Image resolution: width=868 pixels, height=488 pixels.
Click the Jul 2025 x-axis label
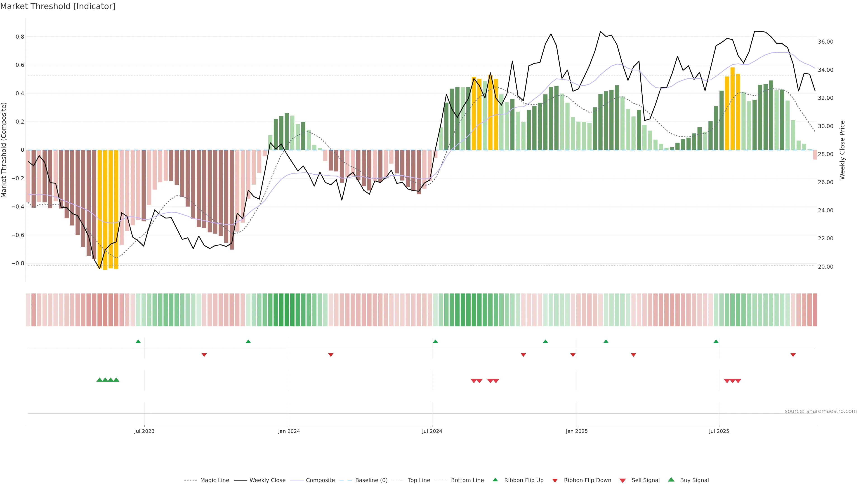[719, 431]
